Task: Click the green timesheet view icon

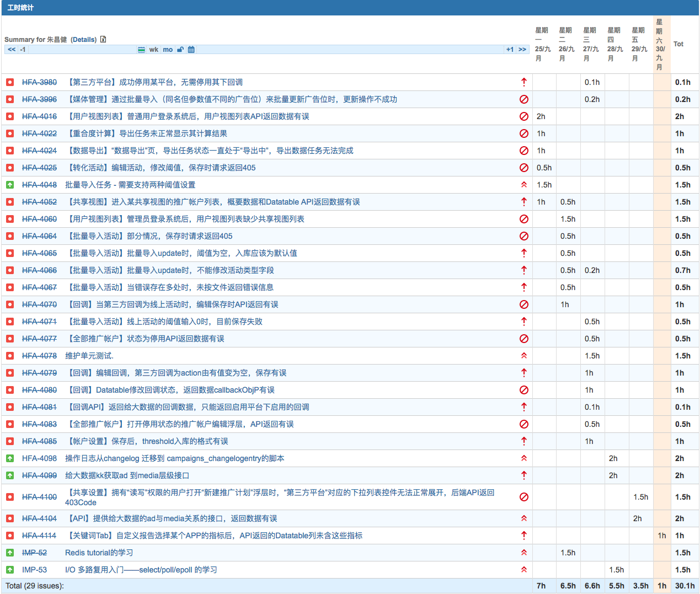Action: coord(142,50)
